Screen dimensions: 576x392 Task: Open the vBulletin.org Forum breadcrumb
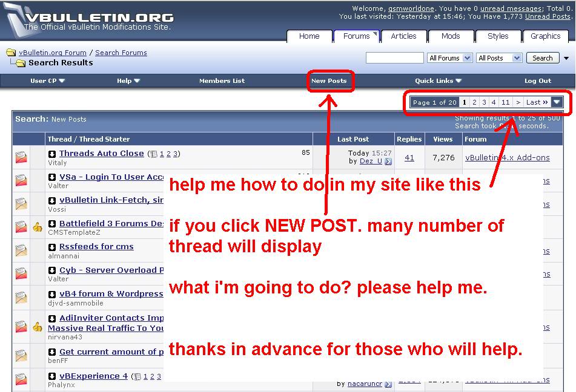pyautogui.click(x=53, y=53)
